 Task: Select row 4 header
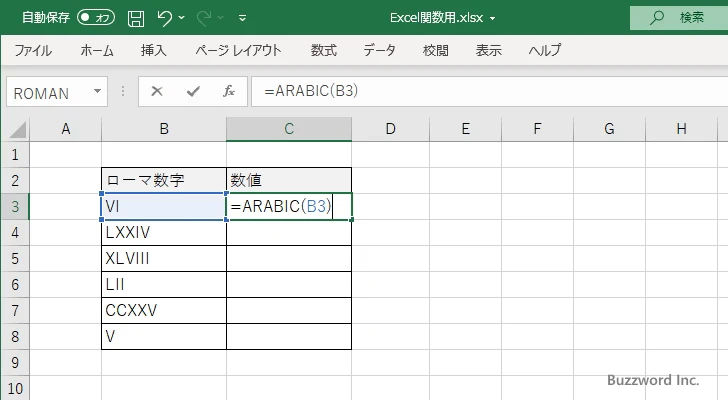click(x=15, y=232)
